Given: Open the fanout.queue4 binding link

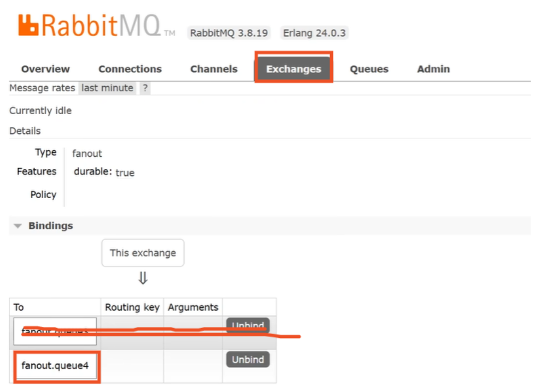Looking at the screenshot, I should 55,366.
